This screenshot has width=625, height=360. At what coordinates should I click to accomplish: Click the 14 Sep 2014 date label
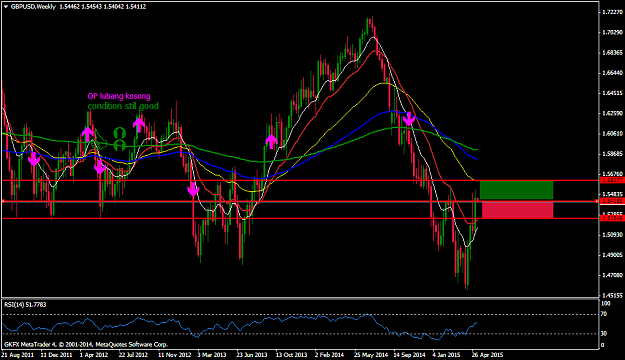(x=410, y=355)
